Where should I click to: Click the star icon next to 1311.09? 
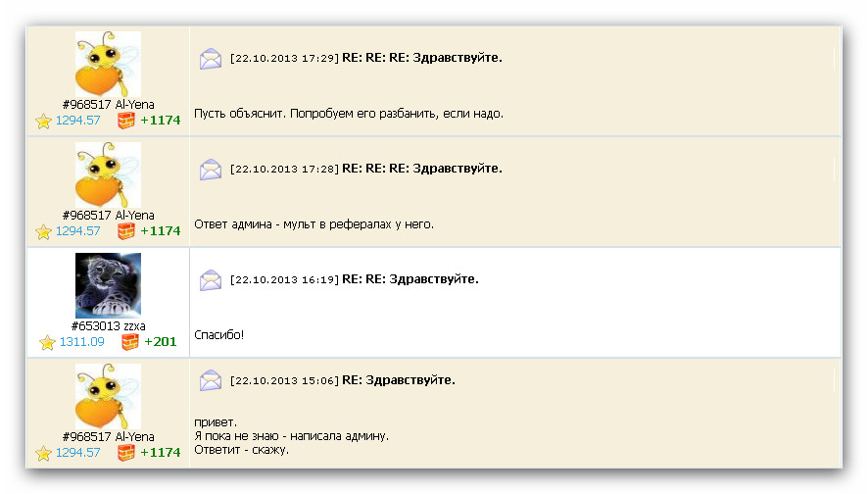[47, 342]
